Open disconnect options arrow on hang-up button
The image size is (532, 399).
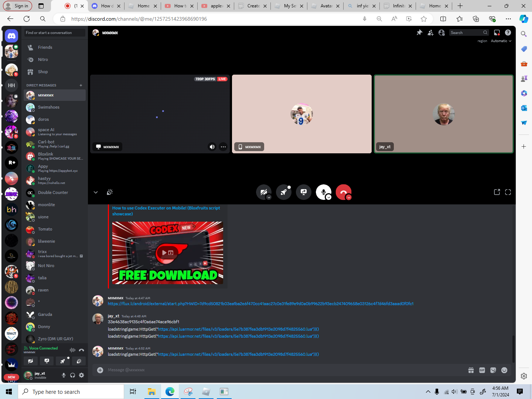(349, 197)
